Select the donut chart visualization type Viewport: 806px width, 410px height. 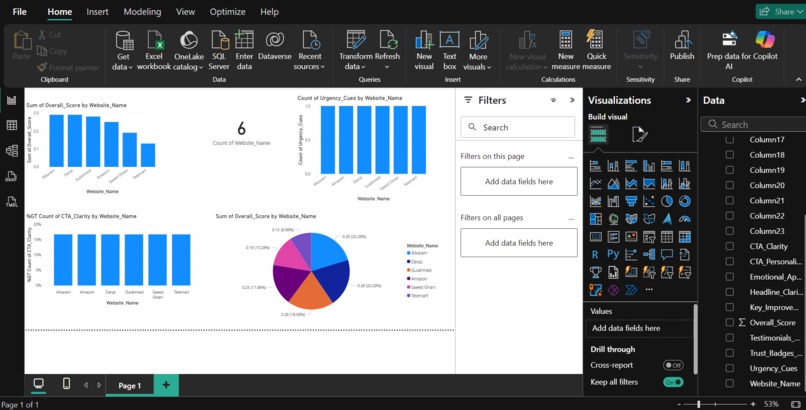[x=685, y=201]
